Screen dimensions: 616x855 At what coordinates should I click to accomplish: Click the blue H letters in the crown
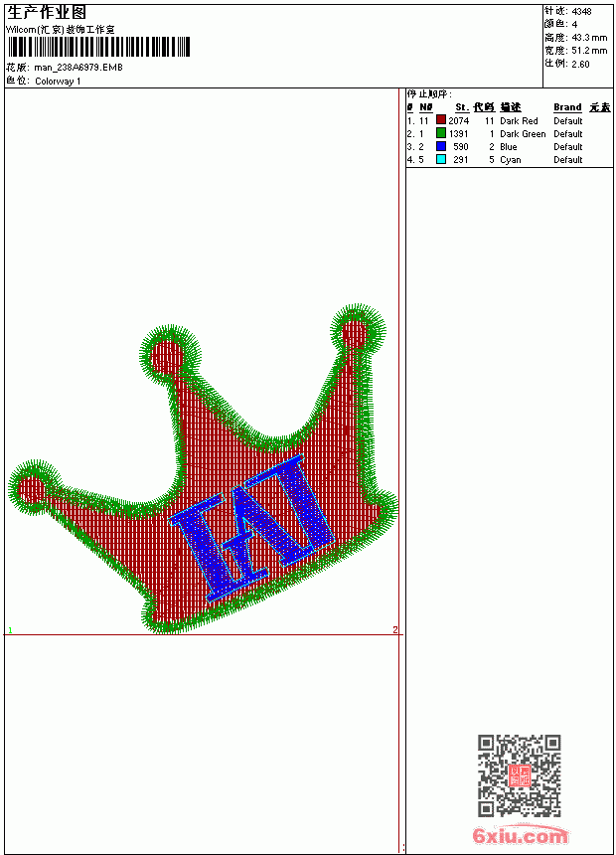point(253,527)
